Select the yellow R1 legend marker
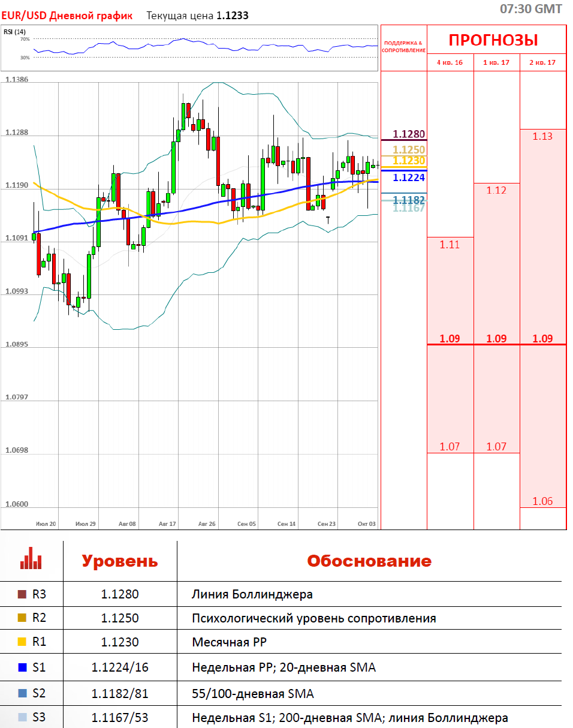 (x=23, y=642)
